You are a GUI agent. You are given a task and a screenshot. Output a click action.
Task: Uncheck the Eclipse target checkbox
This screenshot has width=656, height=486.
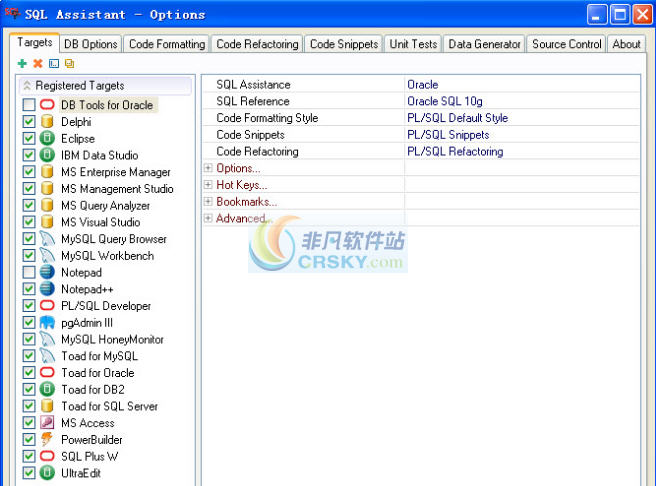[29, 138]
